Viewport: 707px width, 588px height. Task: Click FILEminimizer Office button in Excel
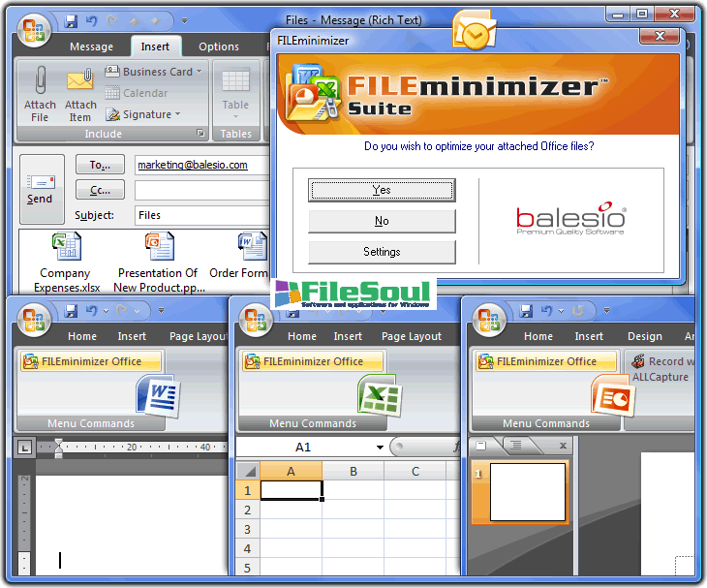coord(312,361)
